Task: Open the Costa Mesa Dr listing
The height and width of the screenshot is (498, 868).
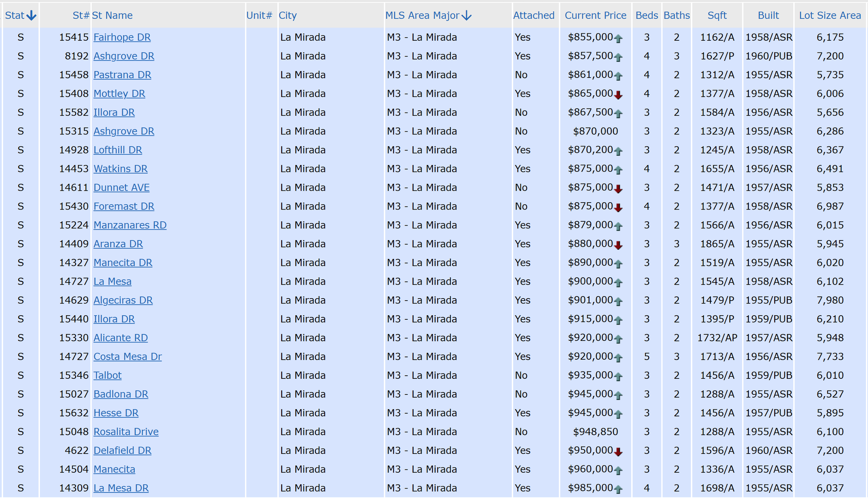Action: [x=127, y=357]
